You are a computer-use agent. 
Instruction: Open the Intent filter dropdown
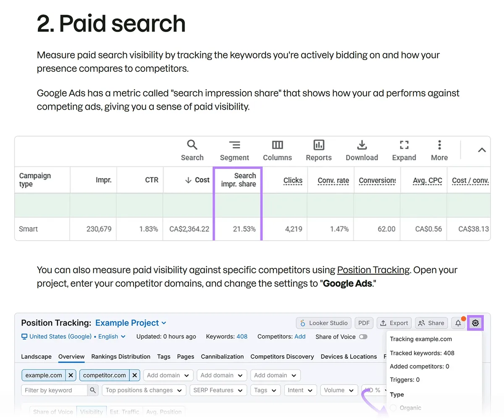300,390
